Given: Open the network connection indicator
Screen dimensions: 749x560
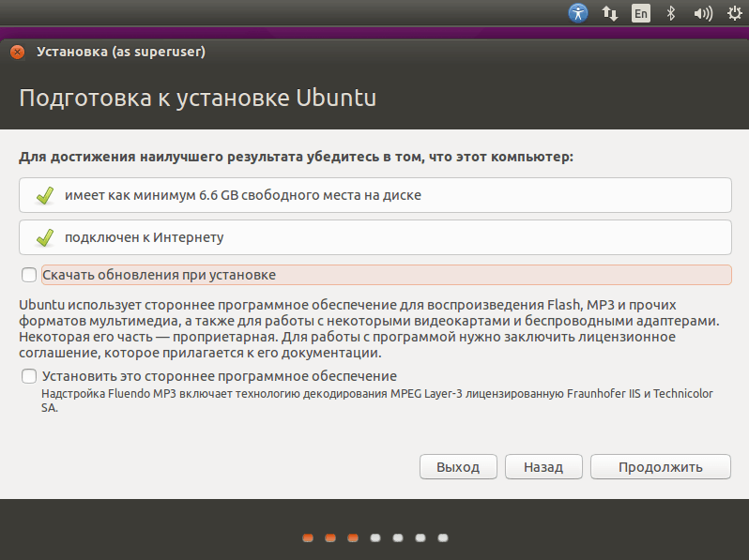Looking at the screenshot, I should point(609,13).
